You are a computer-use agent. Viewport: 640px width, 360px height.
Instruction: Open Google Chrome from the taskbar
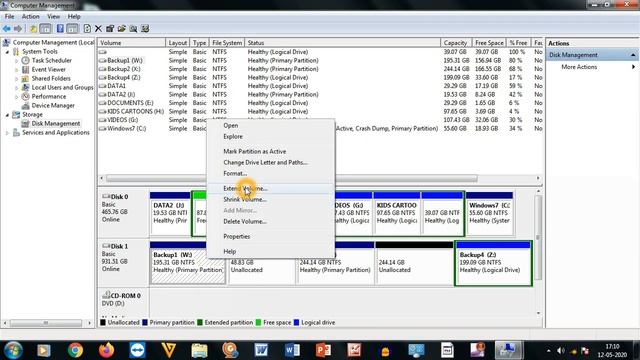[x=75, y=350]
